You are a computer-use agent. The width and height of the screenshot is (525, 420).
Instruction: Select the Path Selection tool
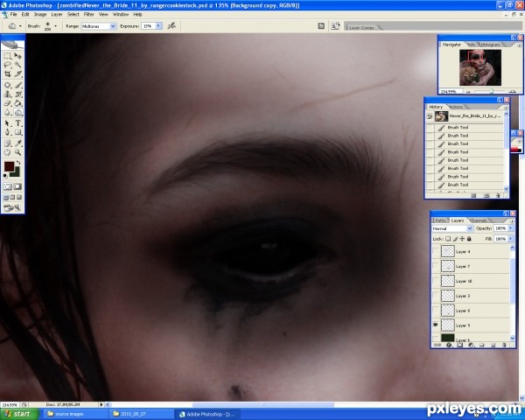7,123
